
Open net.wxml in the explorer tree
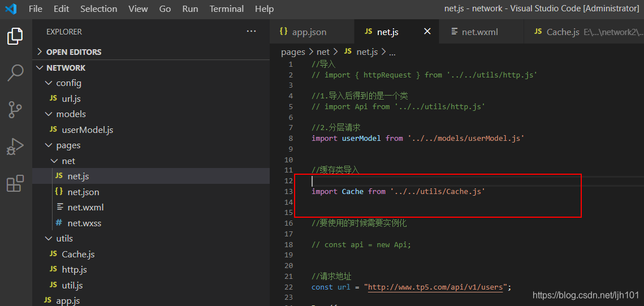151,208
